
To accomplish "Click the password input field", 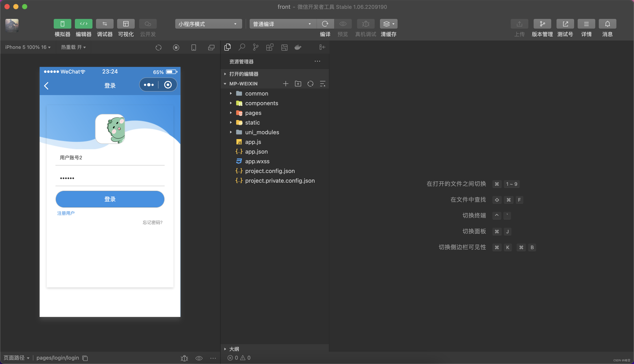I will coord(110,178).
